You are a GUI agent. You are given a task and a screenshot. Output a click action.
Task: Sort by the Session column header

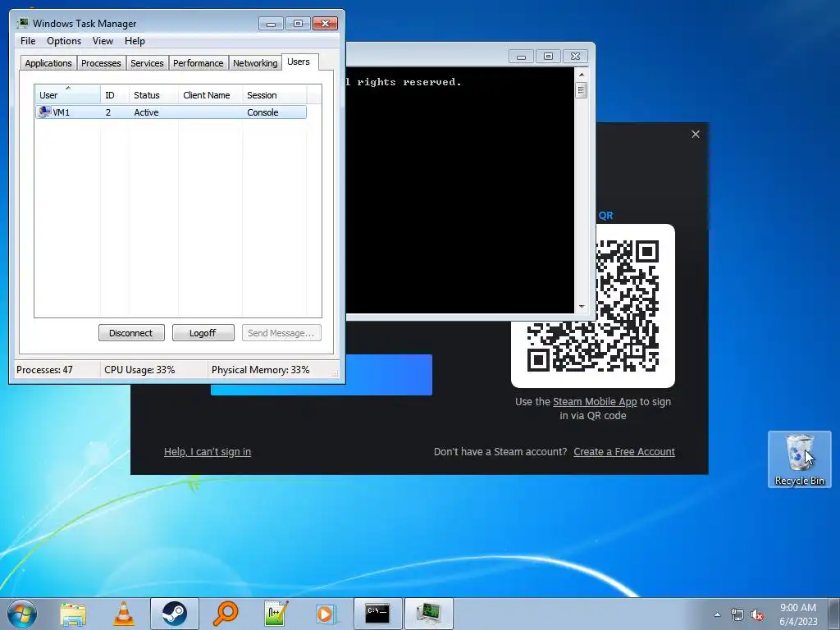(274, 95)
